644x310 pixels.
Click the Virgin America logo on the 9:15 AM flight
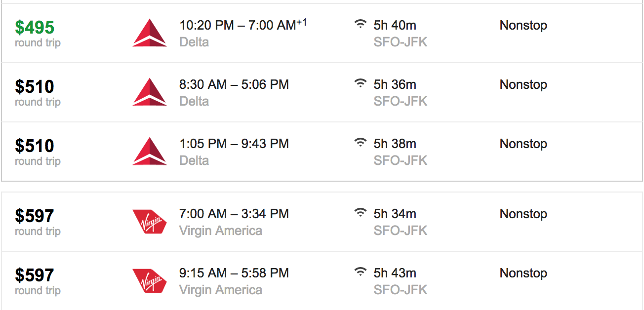point(150,281)
